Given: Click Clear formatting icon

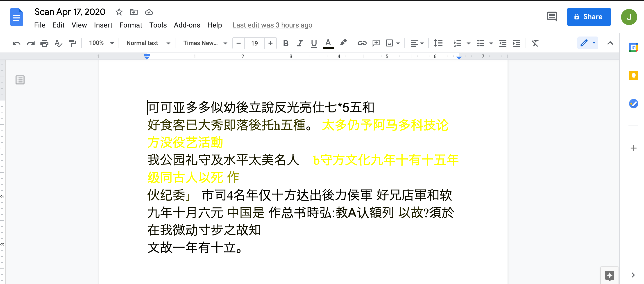Looking at the screenshot, I should pyautogui.click(x=535, y=43).
